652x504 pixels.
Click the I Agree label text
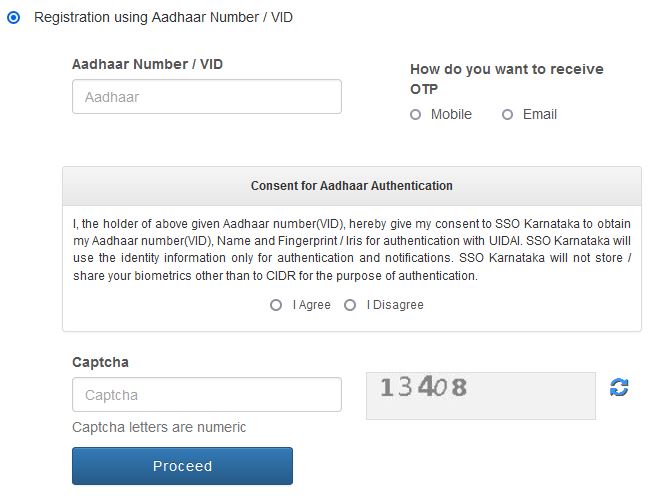coord(311,305)
